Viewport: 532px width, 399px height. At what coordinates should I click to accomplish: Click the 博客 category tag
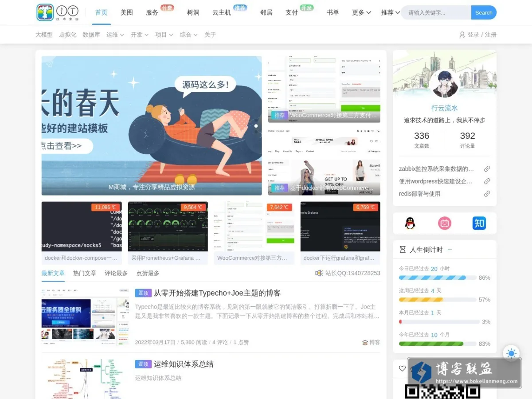[x=375, y=342]
